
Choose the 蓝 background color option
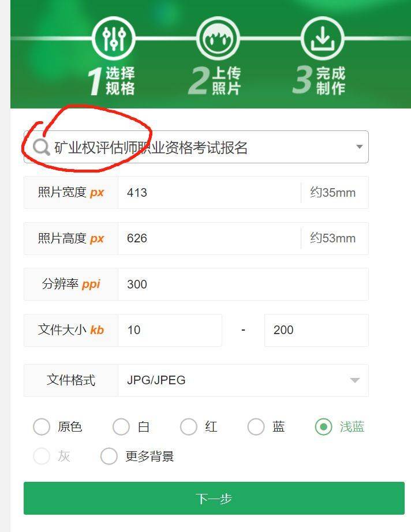point(256,426)
